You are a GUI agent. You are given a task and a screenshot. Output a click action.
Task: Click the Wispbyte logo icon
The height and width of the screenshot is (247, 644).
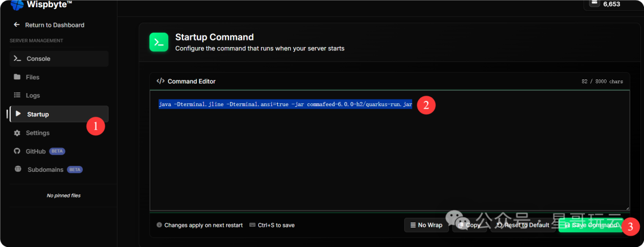click(x=17, y=5)
